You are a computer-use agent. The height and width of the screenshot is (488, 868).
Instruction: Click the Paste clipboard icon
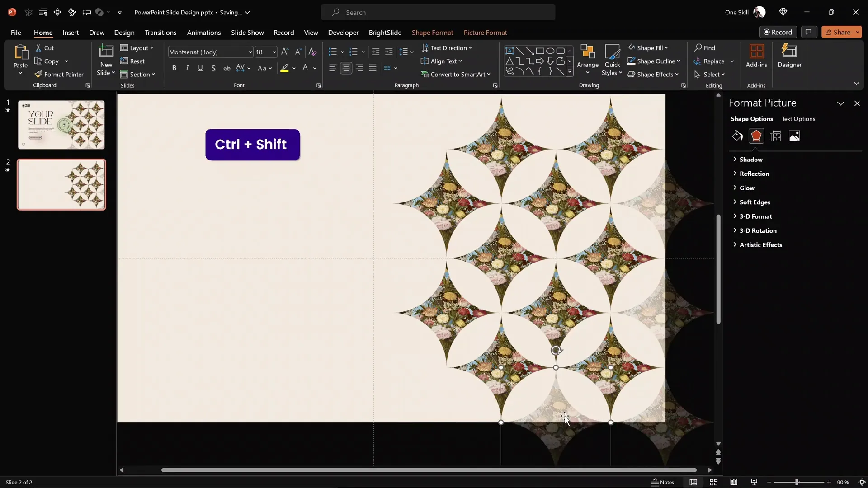pyautogui.click(x=20, y=52)
